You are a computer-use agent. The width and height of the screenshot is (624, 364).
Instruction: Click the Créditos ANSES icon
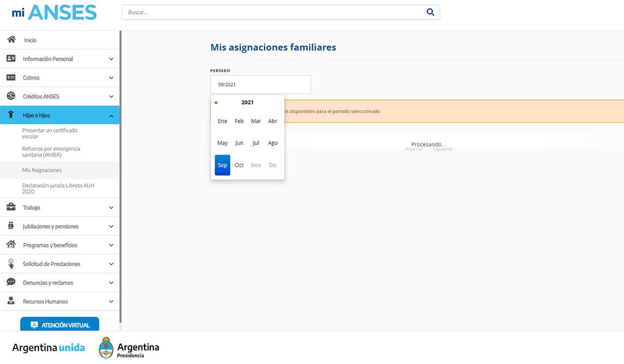pyautogui.click(x=11, y=96)
